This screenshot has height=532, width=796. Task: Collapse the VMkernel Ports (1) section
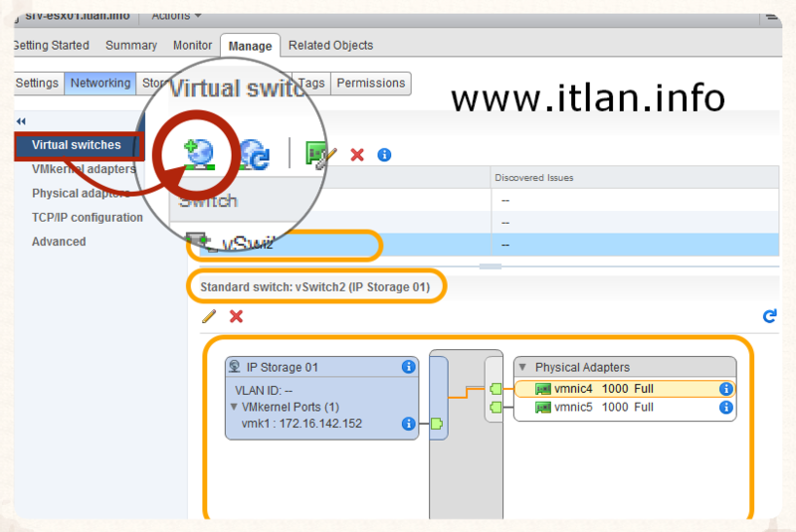click(234, 407)
